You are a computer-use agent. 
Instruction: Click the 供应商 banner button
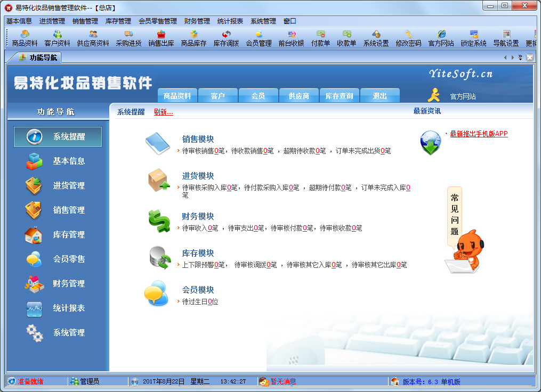299,96
